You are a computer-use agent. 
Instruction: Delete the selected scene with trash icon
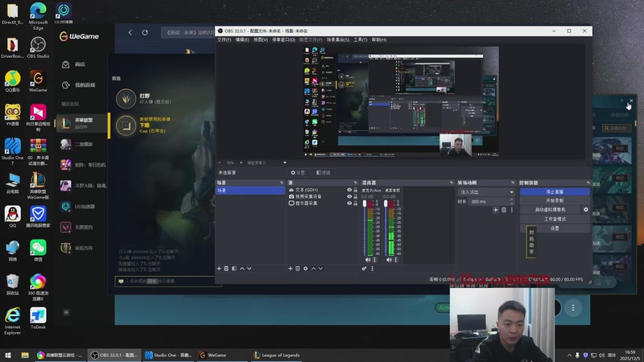(226, 269)
